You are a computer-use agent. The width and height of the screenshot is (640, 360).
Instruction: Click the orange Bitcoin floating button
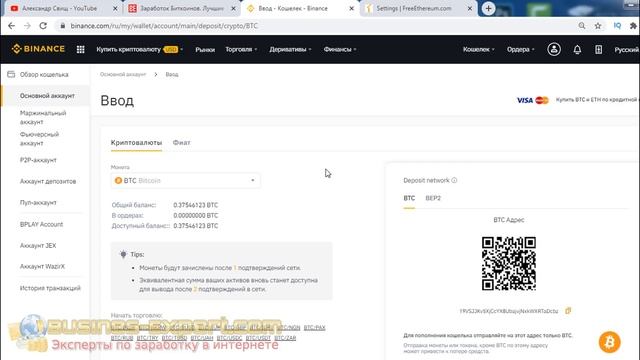click(609, 342)
